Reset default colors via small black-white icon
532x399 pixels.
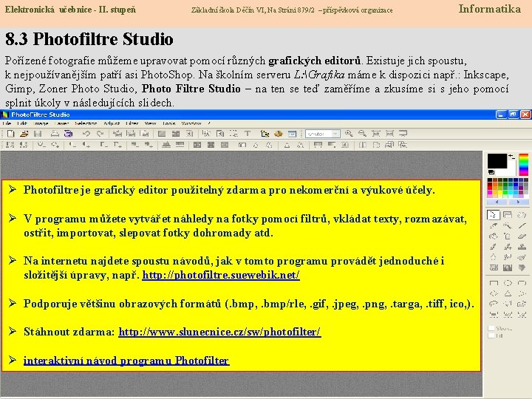491,172
